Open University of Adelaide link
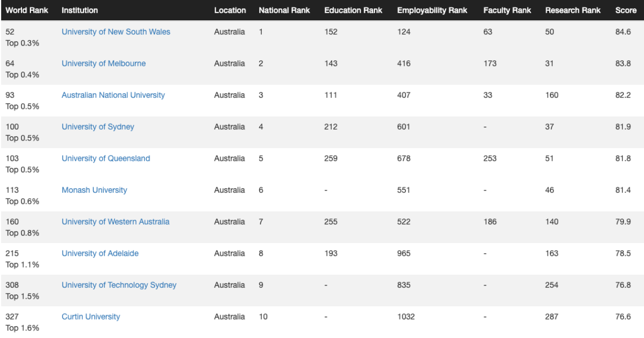The width and height of the screenshot is (644, 338). click(100, 253)
